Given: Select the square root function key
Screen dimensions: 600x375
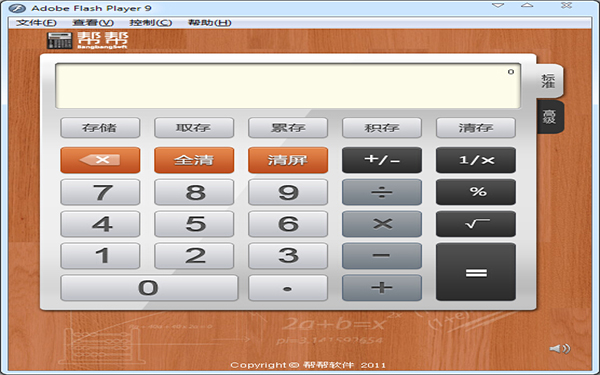Looking at the screenshot, I should 476,224.
